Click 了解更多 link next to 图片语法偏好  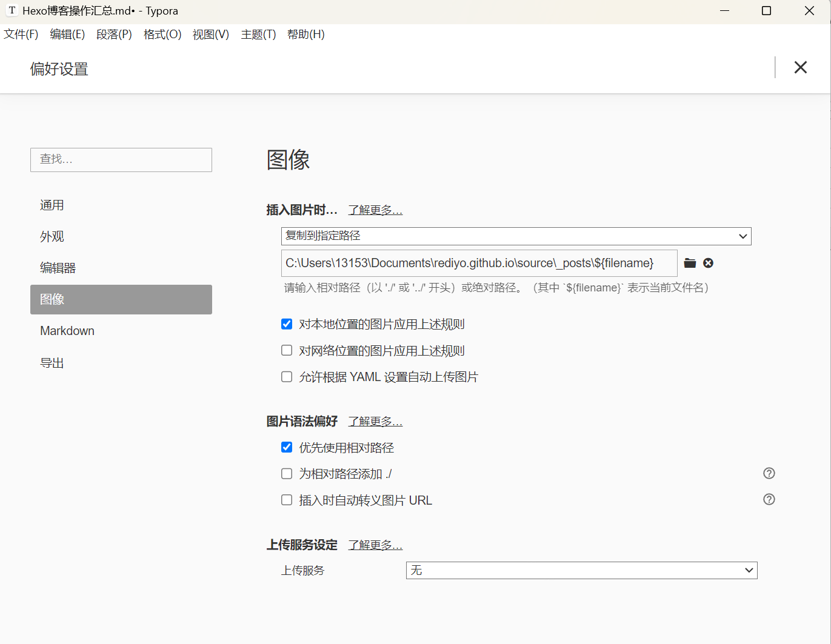(x=375, y=422)
